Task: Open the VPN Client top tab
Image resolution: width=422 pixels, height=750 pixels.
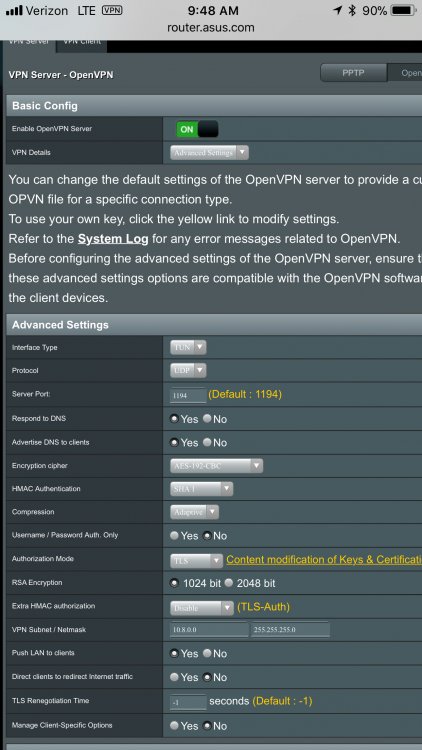Action: 82,44
